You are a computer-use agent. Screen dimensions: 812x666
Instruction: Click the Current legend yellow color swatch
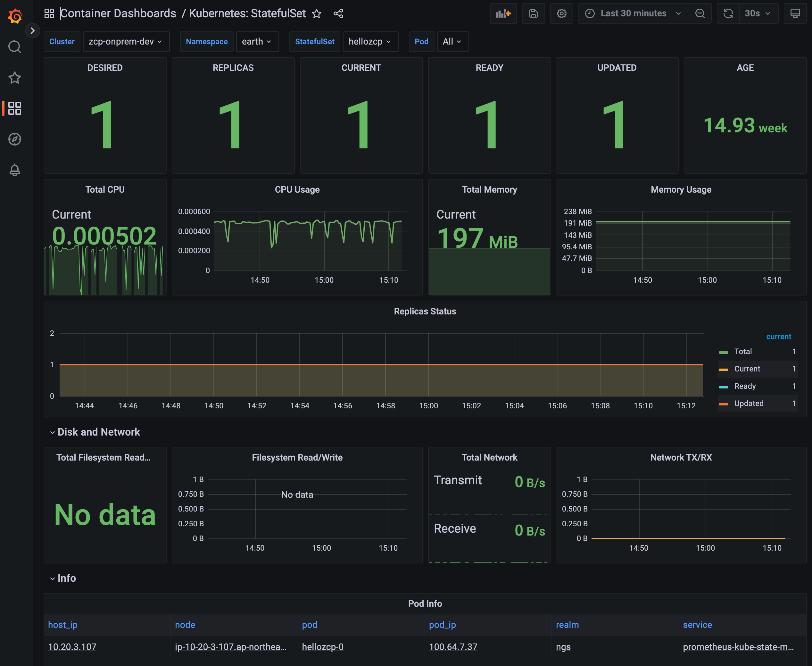[x=723, y=370]
